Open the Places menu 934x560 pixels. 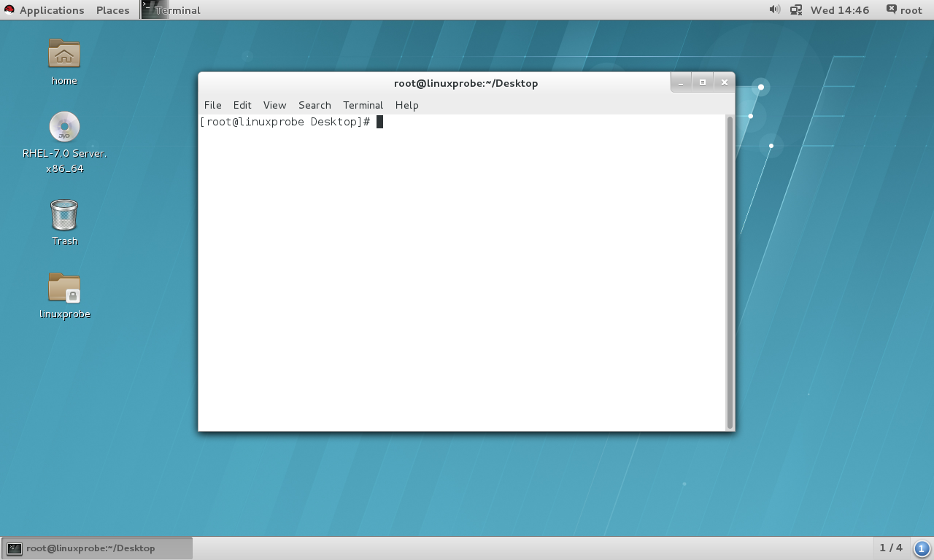click(x=113, y=10)
